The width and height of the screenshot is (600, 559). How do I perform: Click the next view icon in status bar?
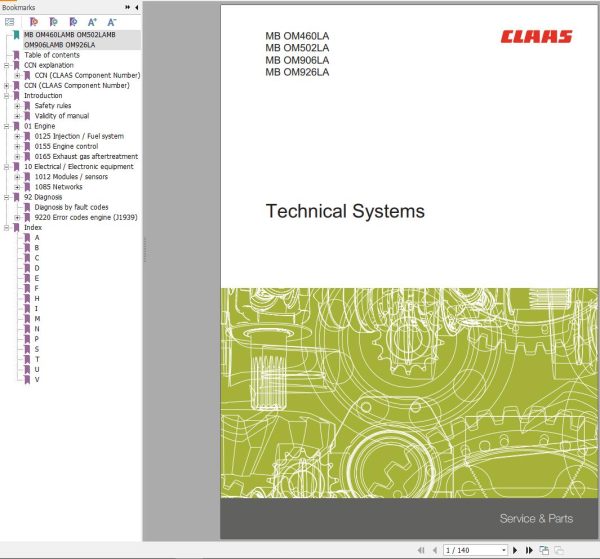pos(559,550)
